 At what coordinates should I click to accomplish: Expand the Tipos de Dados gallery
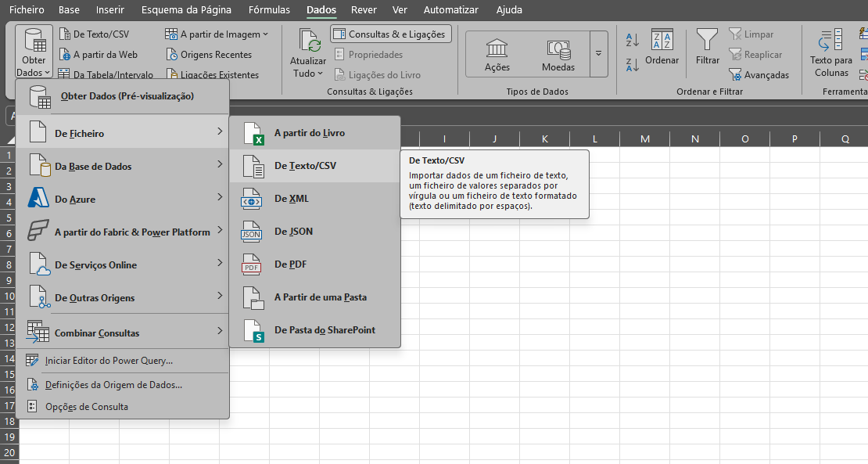click(598, 54)
